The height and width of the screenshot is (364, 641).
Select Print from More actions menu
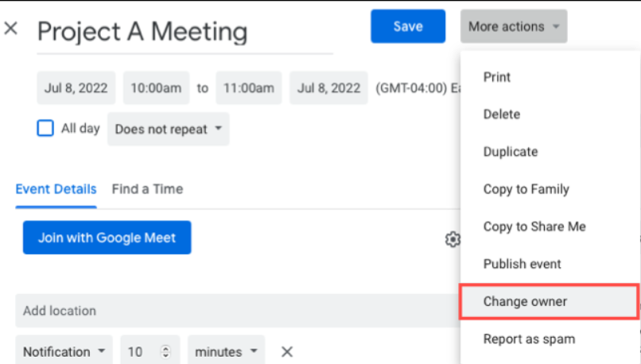497,77
